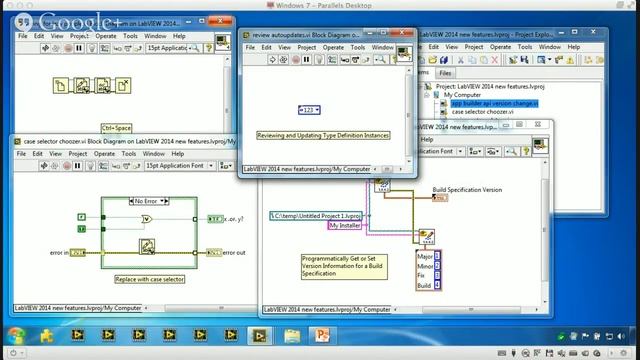This screenshot has height=360, width=640.
Task: Switch to Files tab in Project Explorer
Action: tap(445, 73)
